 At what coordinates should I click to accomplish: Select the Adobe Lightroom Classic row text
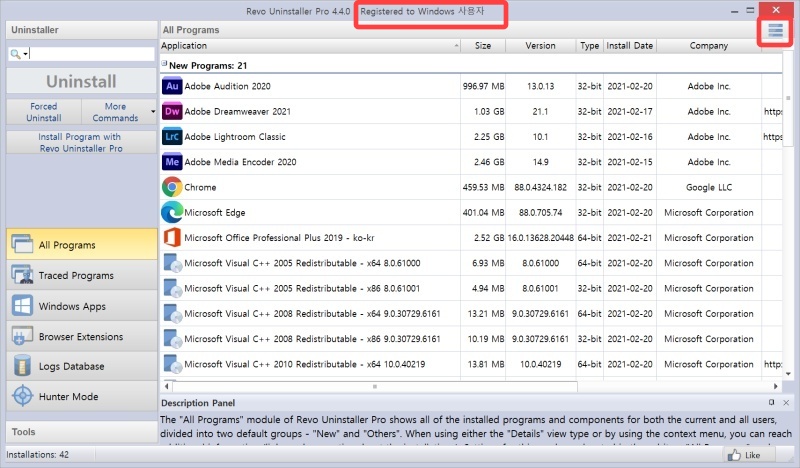tap(235, 137)
